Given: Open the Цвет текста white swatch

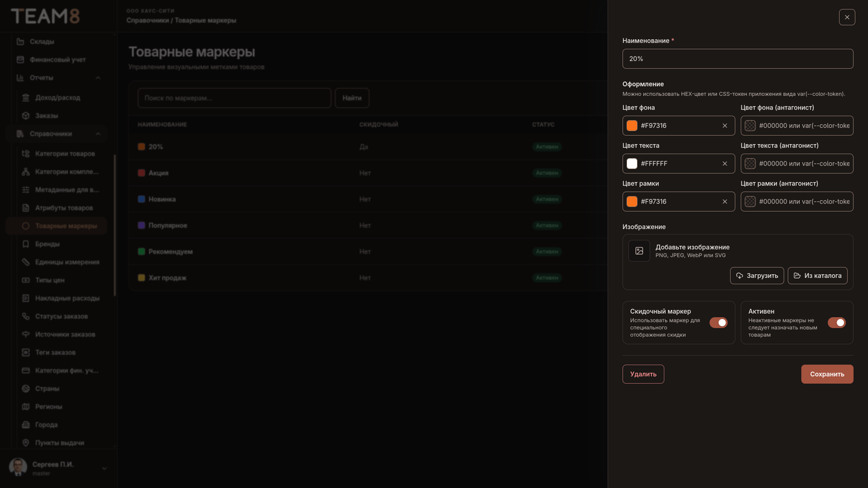Looking at the screenshot, I should 632,164.
